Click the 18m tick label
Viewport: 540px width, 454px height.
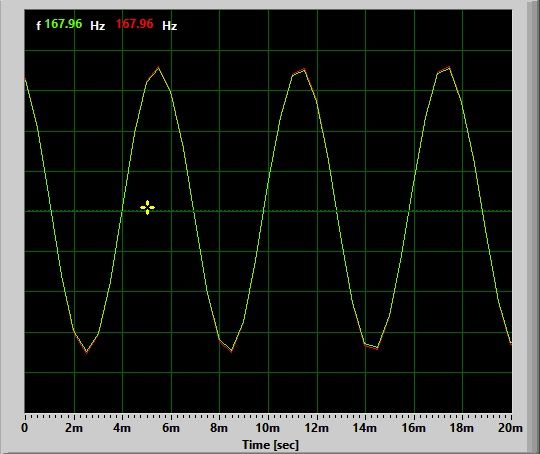(462, 428)
